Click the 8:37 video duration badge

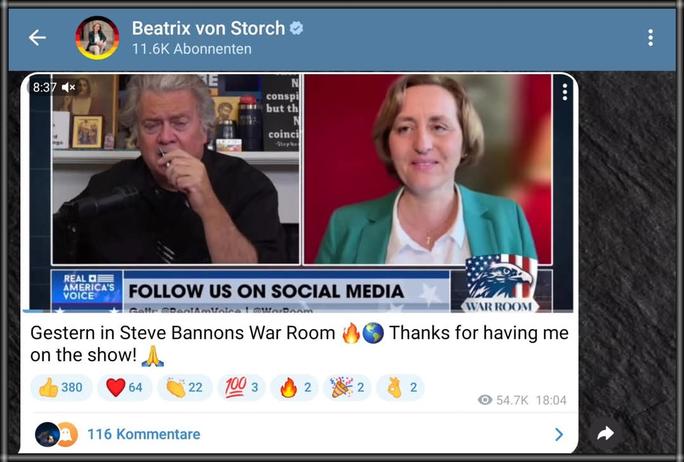pos(45,88)
